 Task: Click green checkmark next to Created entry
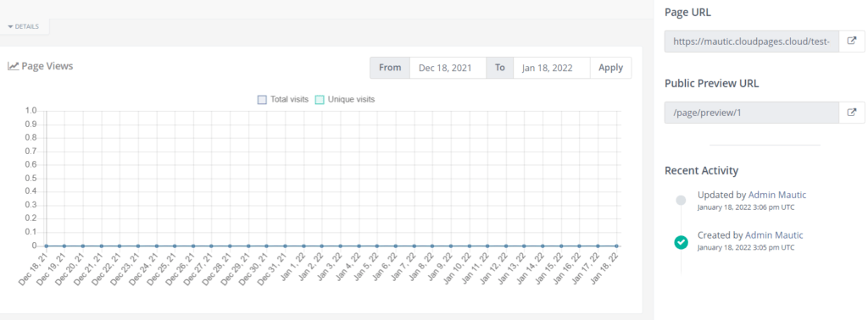point(681,241)
